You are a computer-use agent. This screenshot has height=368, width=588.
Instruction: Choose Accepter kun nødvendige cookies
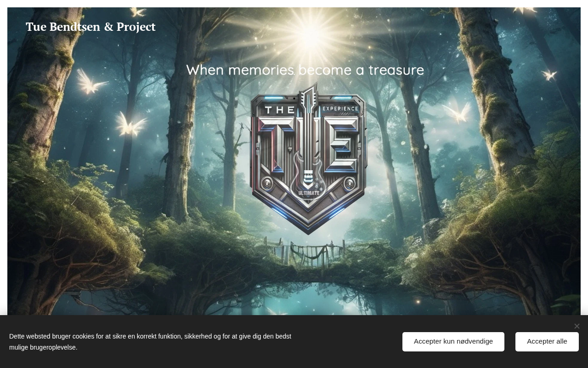[x=453, y=342]
